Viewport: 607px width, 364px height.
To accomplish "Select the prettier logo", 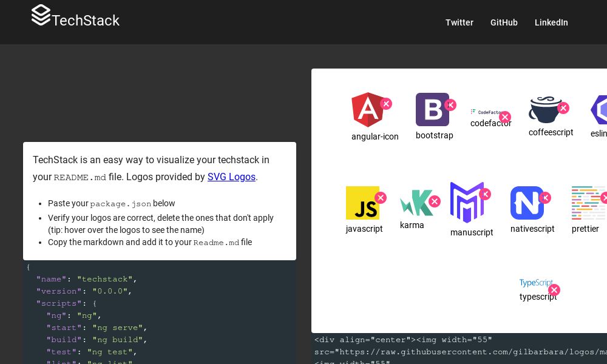I will tap(588, 203).
